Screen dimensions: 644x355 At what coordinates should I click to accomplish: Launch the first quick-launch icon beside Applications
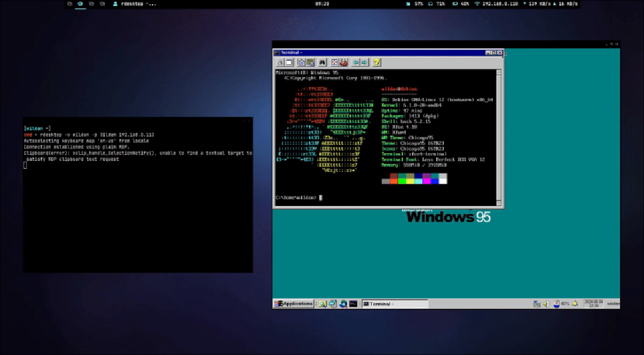coord(323,304)
